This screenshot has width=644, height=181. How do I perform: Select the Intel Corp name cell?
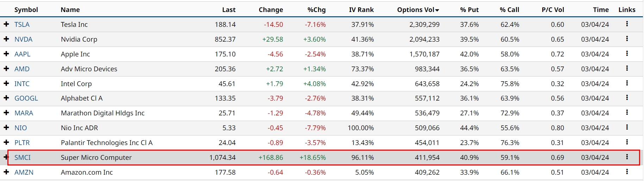(x=76, y=84)
